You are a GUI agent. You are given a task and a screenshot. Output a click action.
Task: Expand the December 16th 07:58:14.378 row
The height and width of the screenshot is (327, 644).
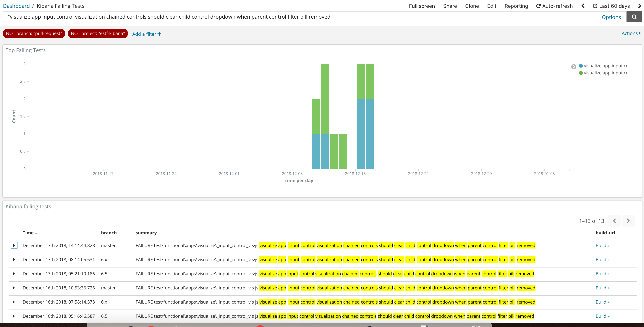pyautogui.click(x=14, y=302)
